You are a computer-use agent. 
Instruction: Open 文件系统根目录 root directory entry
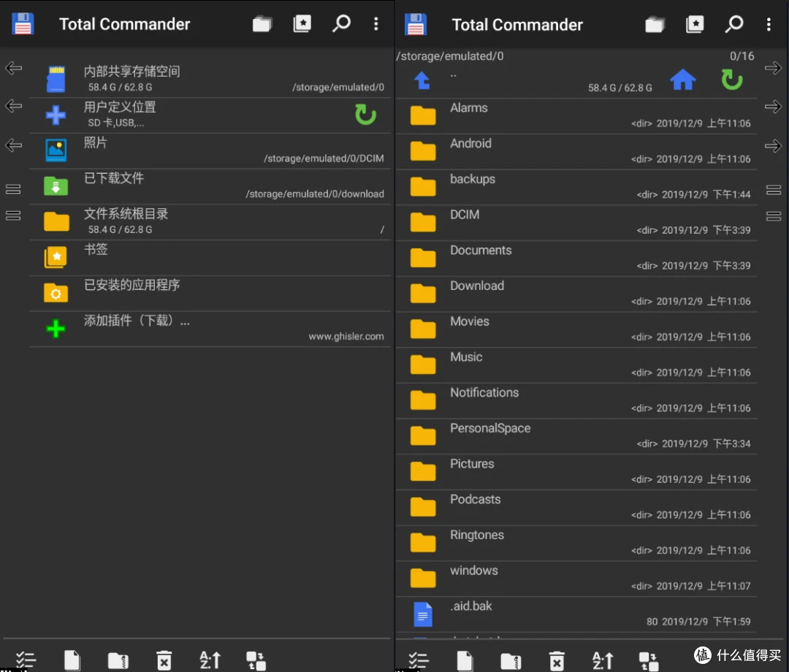pyautogui.click(x=210, y=222)
